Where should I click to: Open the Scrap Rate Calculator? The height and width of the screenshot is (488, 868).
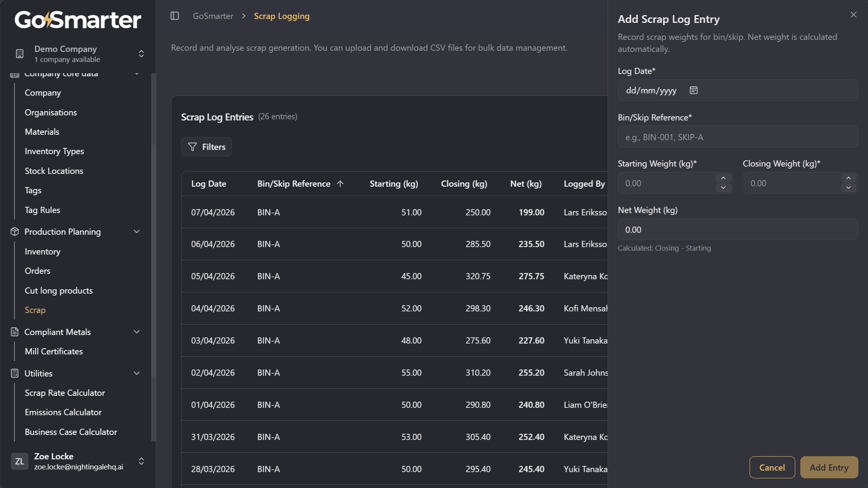coord(65,393)
